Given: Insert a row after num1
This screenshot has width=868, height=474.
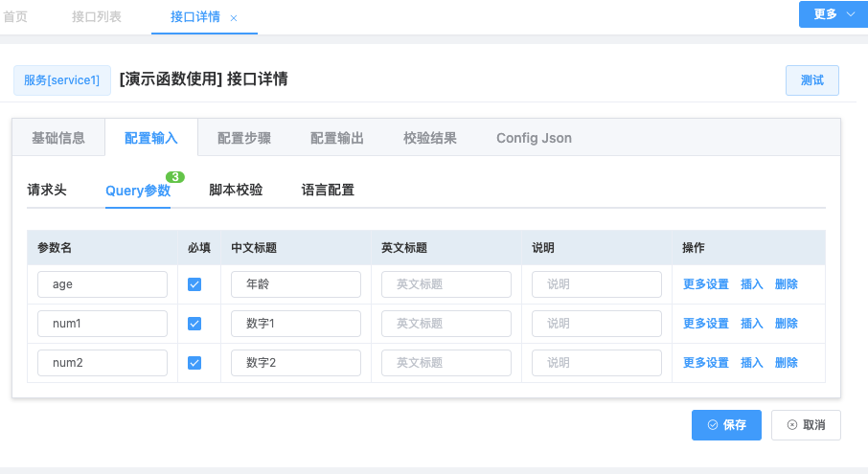Looking at the screenshot, I should pos(751,324).
